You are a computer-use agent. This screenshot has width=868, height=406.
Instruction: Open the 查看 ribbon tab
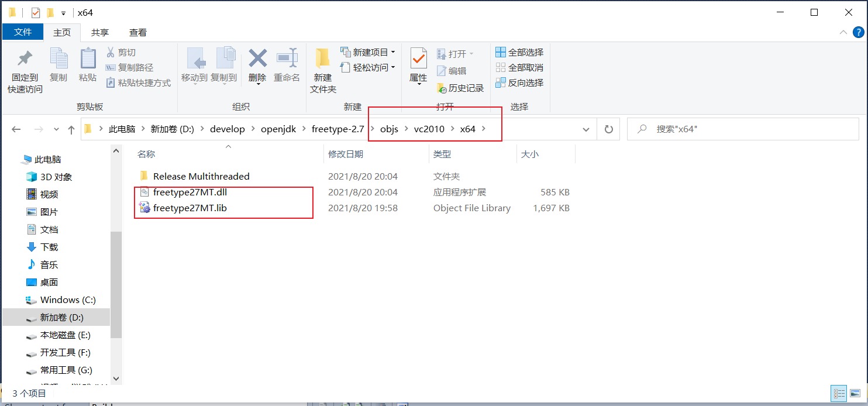(138, 32)
